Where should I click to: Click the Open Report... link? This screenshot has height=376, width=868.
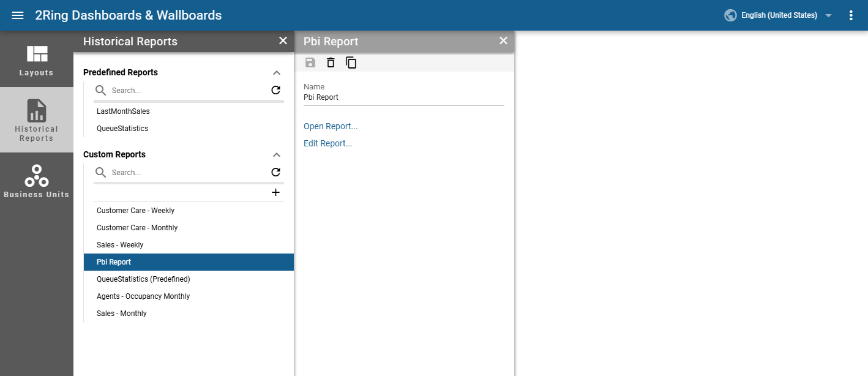331,126
